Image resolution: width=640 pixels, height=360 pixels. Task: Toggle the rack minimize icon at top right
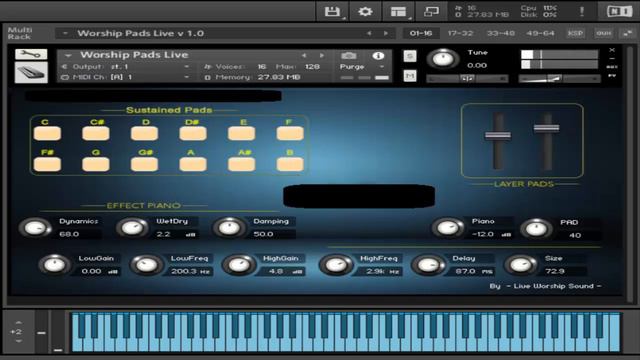tap(627, 33)
